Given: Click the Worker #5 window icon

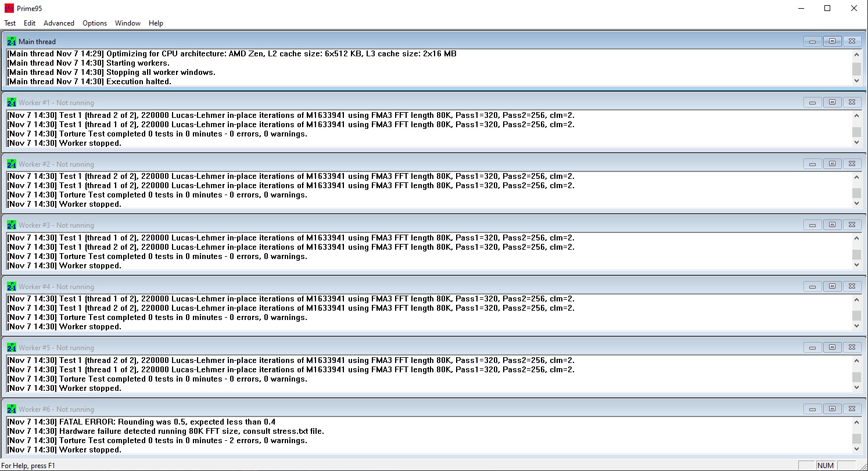Looking at the screenshot, I should 12,347.
